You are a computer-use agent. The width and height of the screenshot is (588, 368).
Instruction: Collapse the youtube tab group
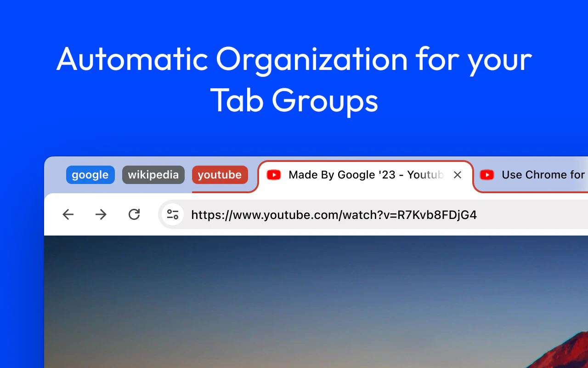pyautogui.click(x=220, y=175)
